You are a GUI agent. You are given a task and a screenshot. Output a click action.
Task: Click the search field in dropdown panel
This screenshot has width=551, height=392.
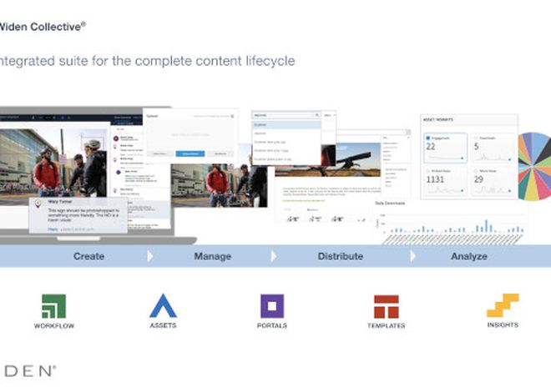[x=286, y=115]
